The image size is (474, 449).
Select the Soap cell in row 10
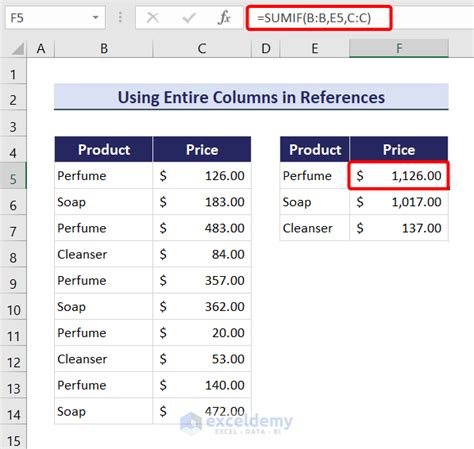tap(104, 307)
